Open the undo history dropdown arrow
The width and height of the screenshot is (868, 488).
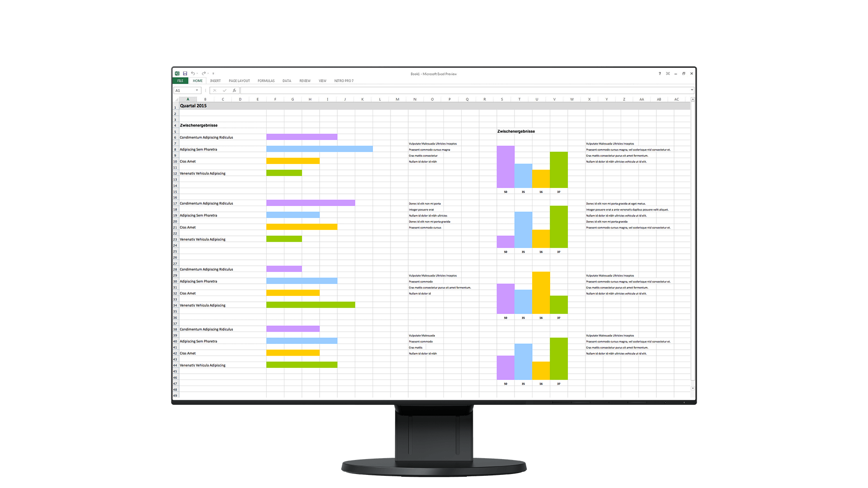click(197, 74)
